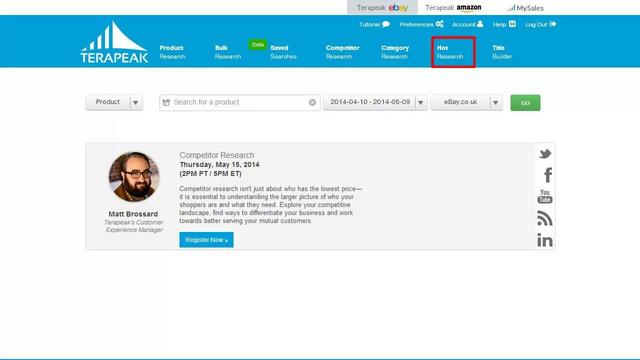This screenshot has height=360, width=640.
Task: Switch to MySales tab
Action: (x=526, y=8)
